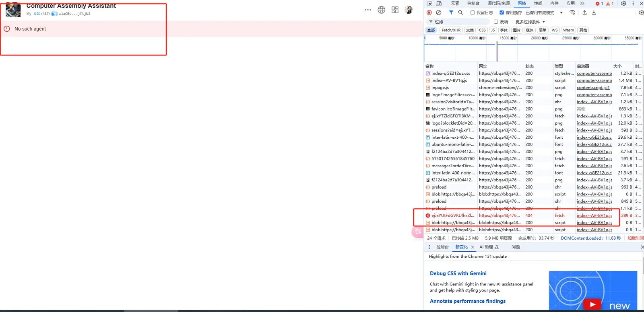Uncheck the 停用缓存 checkbox
The width and height of the screenshot is (644, 312).
[502, 12]
